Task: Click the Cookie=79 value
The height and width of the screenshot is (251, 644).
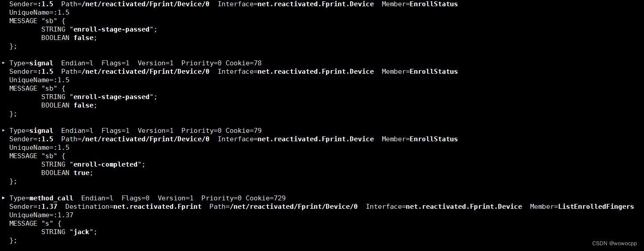Action: tap(243, 131)
